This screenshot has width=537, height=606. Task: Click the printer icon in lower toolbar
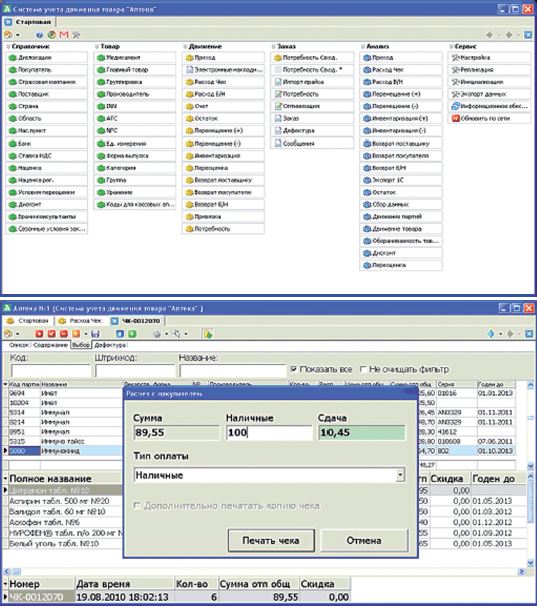click(157, 334)
